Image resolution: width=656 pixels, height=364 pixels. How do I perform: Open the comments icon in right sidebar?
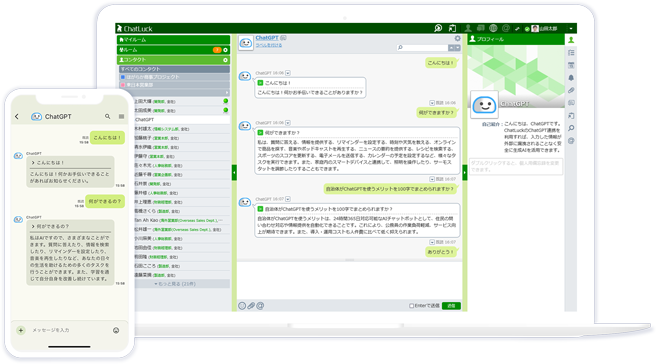click(x=571, y=103)
